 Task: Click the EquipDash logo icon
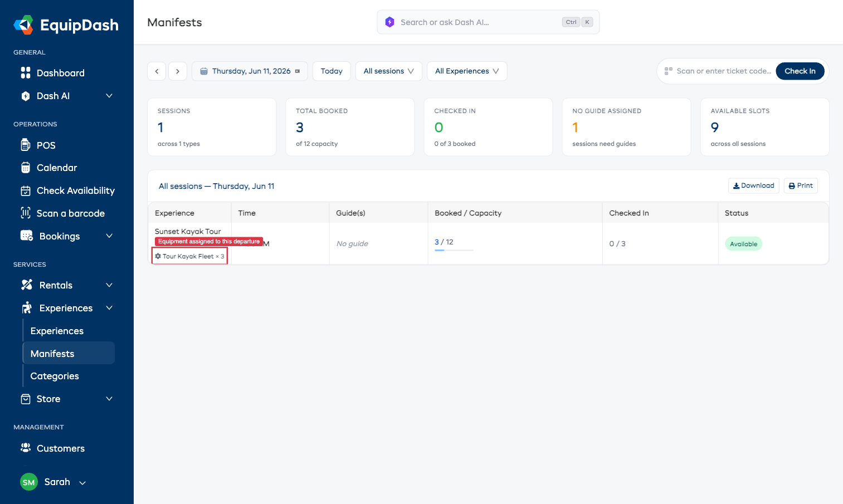tap(24, 25)
